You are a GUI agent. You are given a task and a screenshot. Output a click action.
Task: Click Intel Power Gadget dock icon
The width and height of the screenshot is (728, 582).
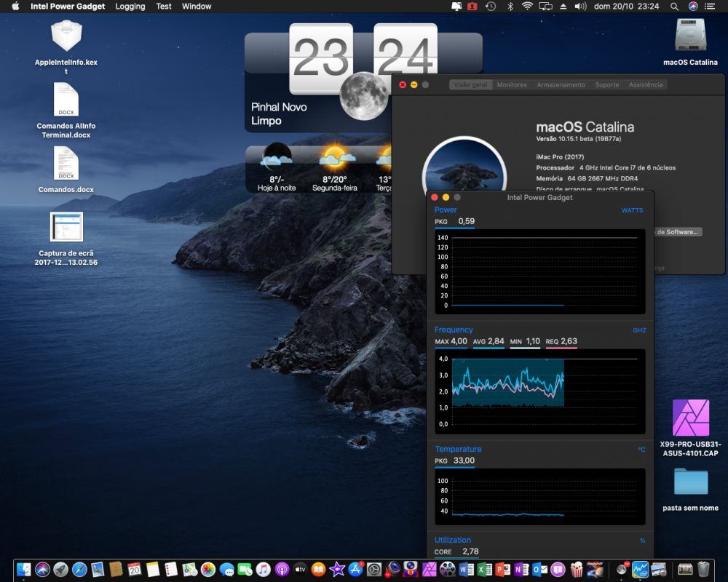640,569
